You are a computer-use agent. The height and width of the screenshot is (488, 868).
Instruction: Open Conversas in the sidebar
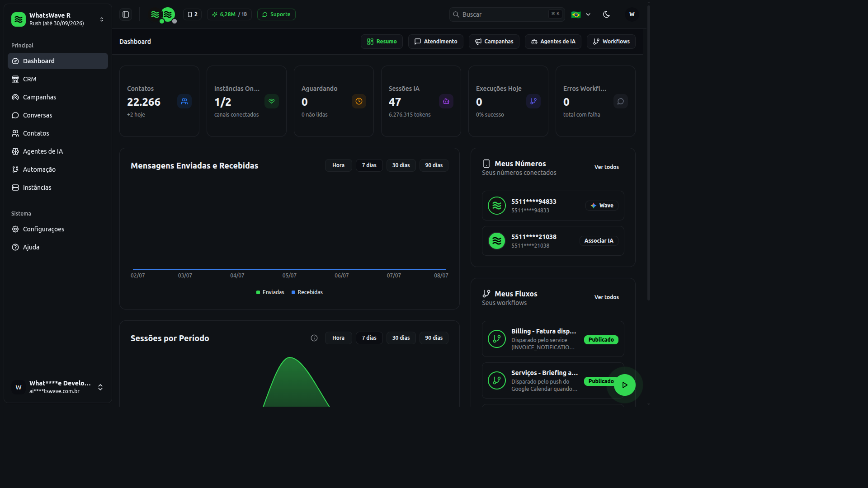[58, 115]
